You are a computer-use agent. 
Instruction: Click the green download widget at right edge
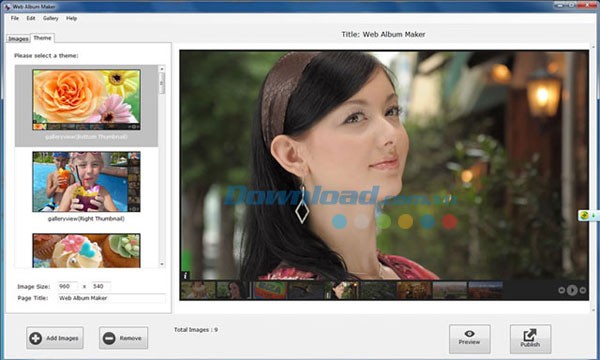588,215
